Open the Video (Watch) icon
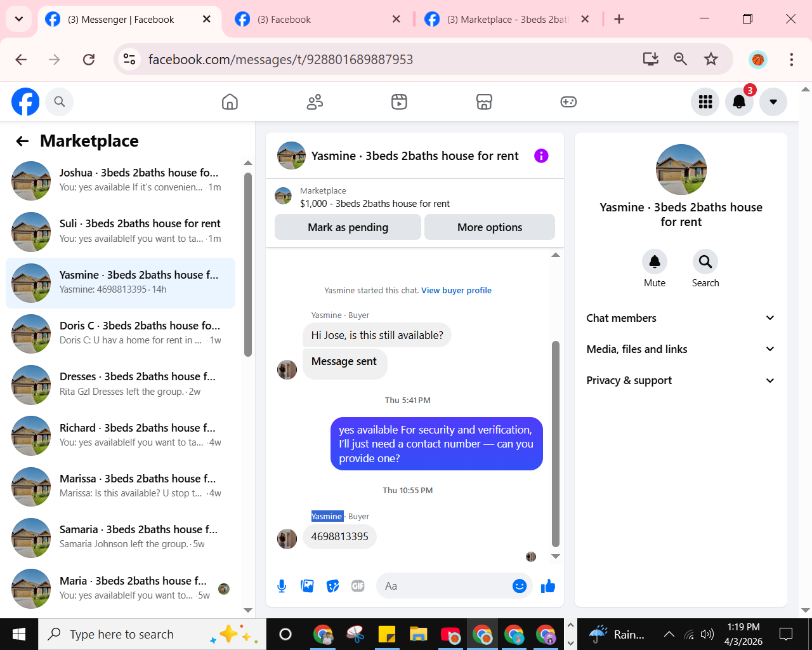Screen dimensions: 812x650 [x=399, y=102]
